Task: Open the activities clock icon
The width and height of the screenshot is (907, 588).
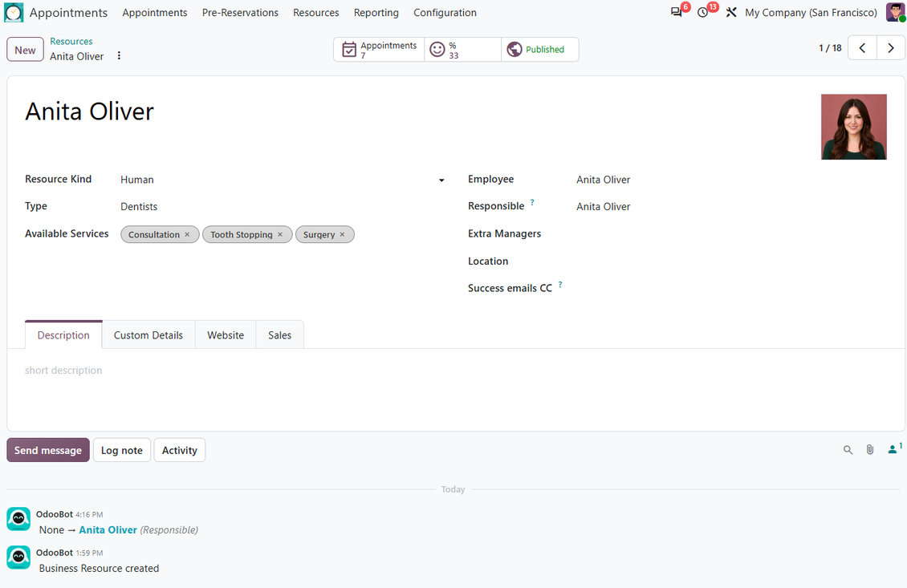Action: tap(703, 12)
